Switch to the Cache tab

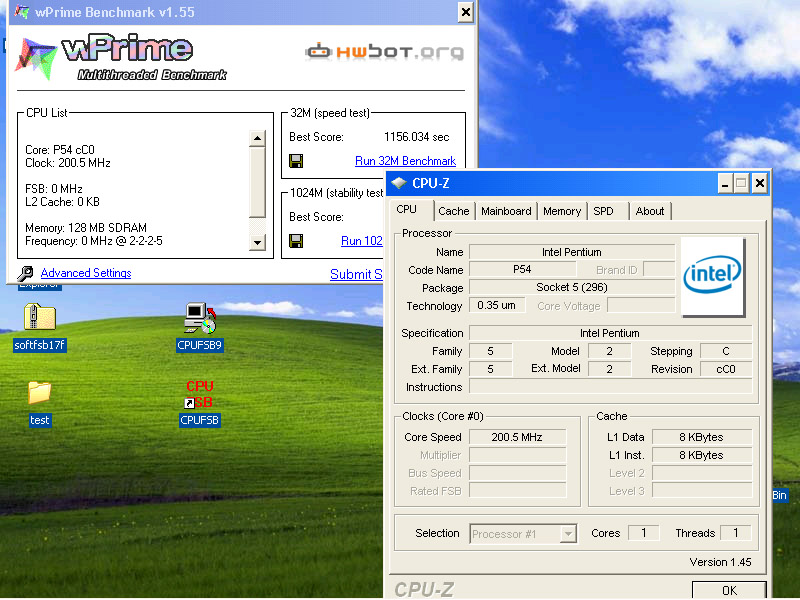coord(454,211)
